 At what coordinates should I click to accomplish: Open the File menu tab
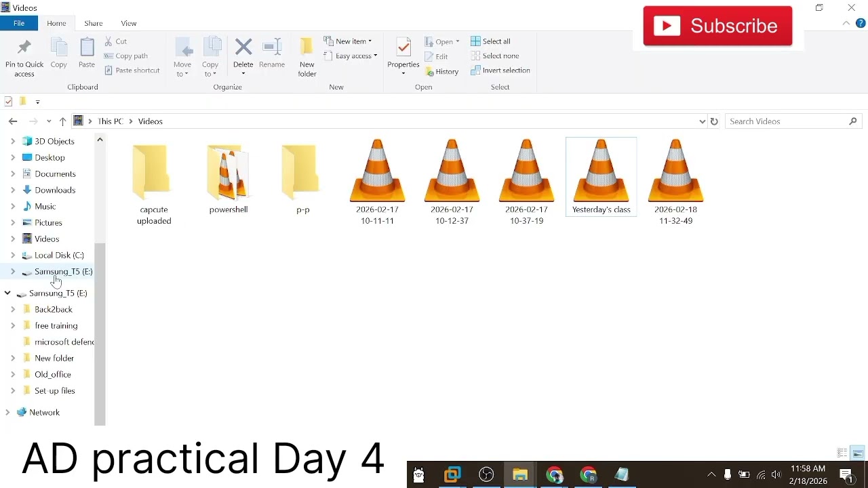click(19, 24)
